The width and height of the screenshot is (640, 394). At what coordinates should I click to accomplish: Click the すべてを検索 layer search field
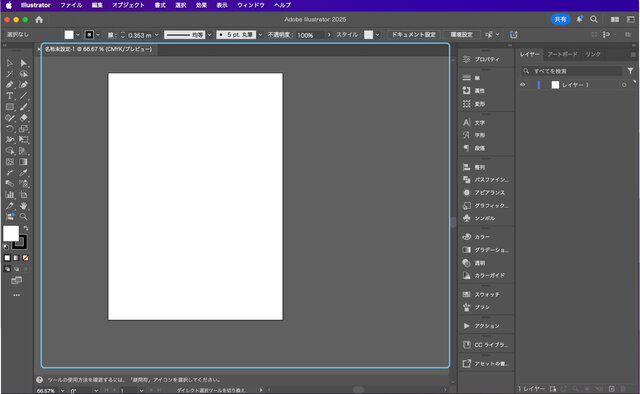pos(572,71)
